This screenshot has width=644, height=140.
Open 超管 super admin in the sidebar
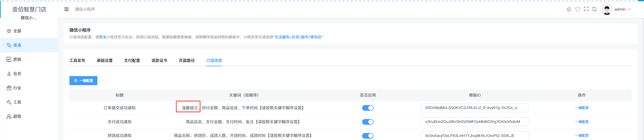(x=17, y=116)
